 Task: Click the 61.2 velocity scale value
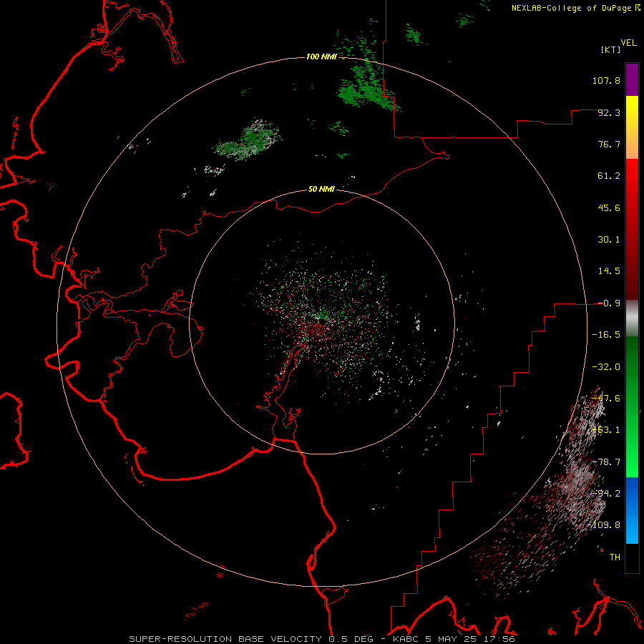609,176
